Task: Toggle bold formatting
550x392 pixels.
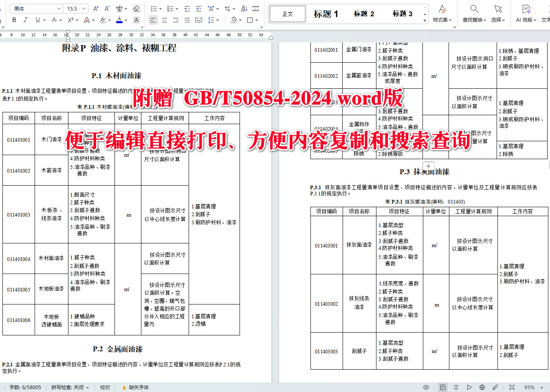Action: click(13, 20)
